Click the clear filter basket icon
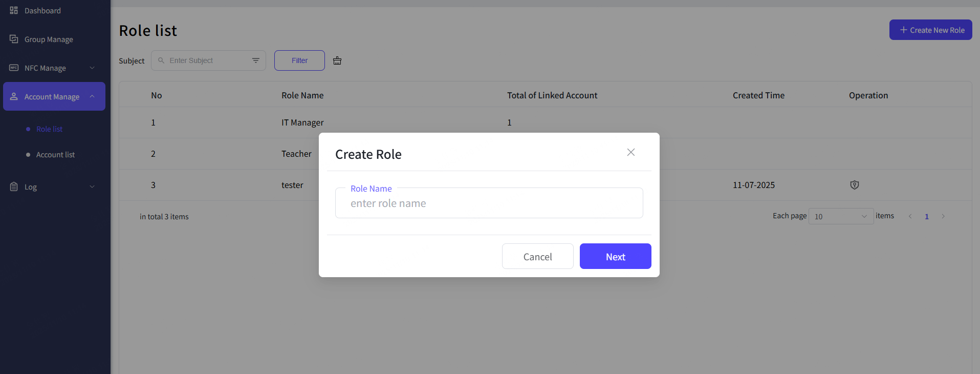Image resolution: width=980 pixels, height=374 pixels. [337, 60]
